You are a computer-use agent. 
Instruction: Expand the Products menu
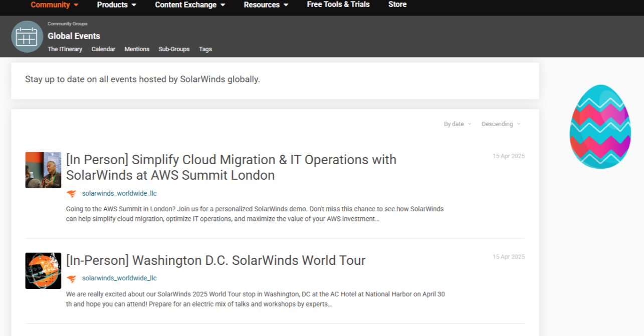[x=116, y=5]
